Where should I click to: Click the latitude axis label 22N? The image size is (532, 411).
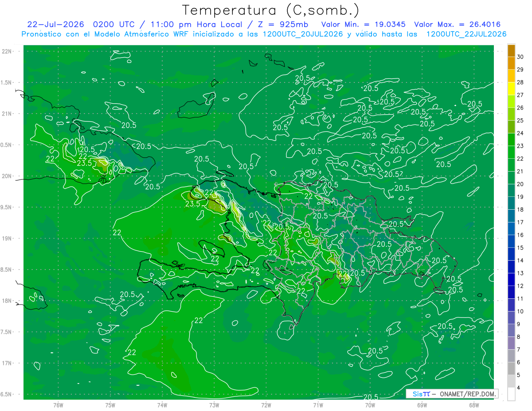pos(7,51)
